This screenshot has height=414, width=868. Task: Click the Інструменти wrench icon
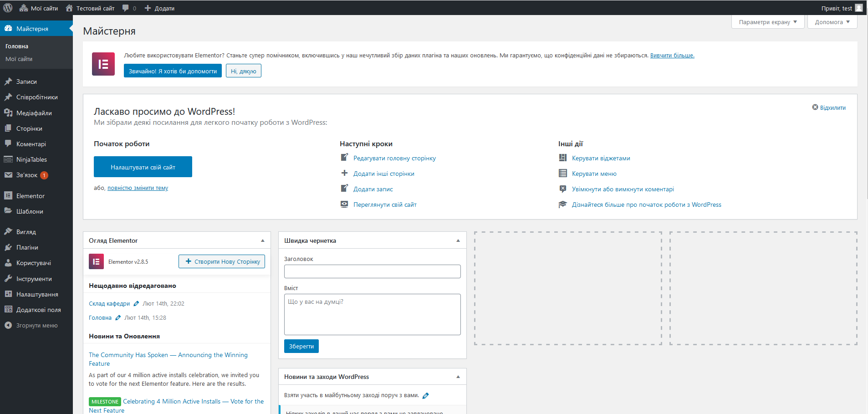pyautogui.click(x=8, y=278)
